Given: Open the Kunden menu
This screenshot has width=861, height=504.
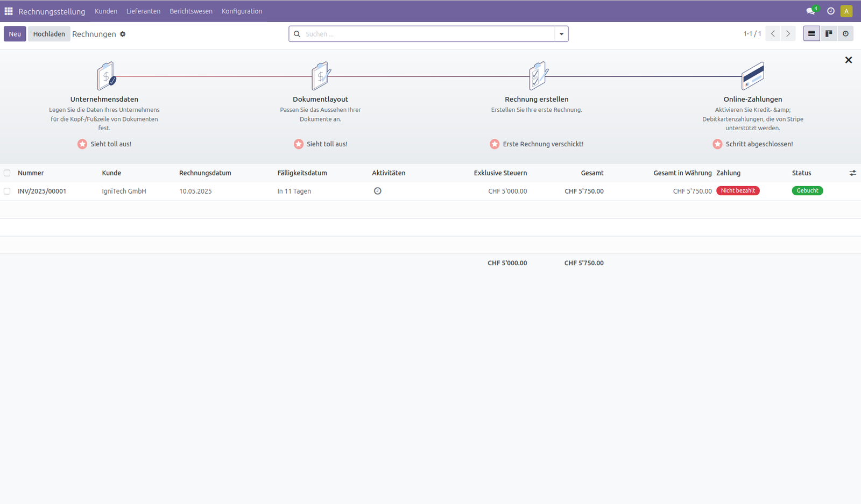Looking at the screenshot, I should (106, 11).
